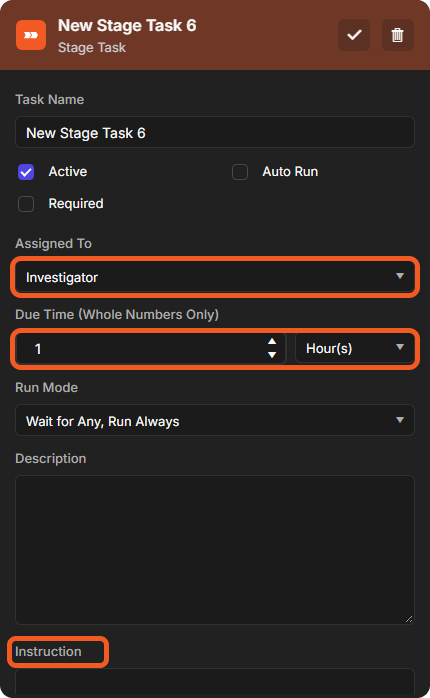Click the header title New Stage Task 6
This screenshot has width=430, height=698.
[x=127, y=26]
